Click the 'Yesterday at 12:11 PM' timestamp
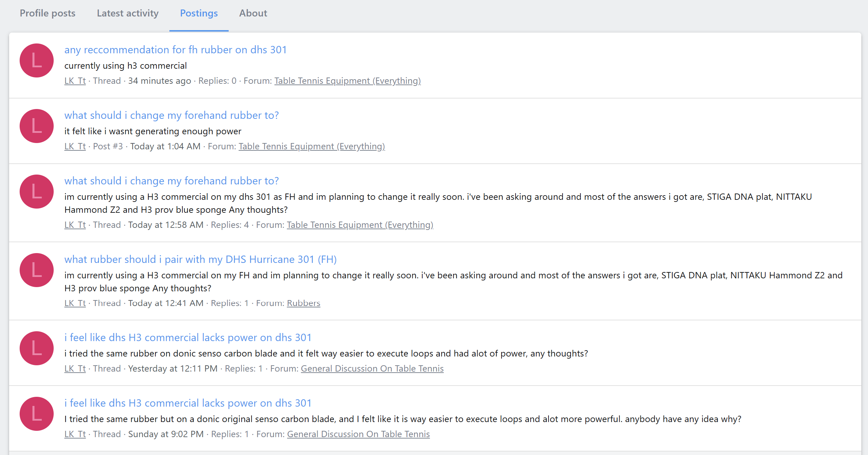 pyautogui.click(x=173, y=369)
